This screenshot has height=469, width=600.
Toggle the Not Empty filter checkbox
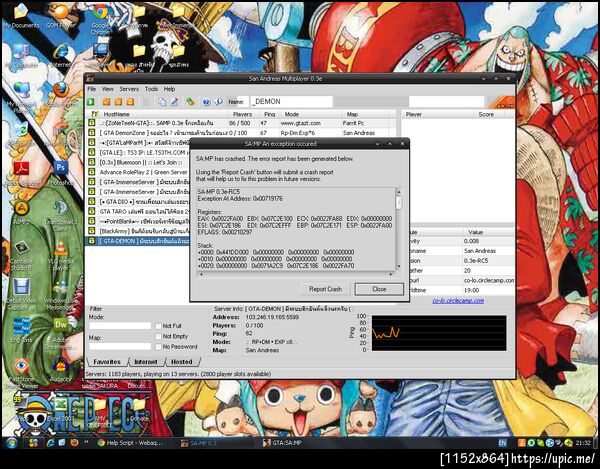click(158, 336)
